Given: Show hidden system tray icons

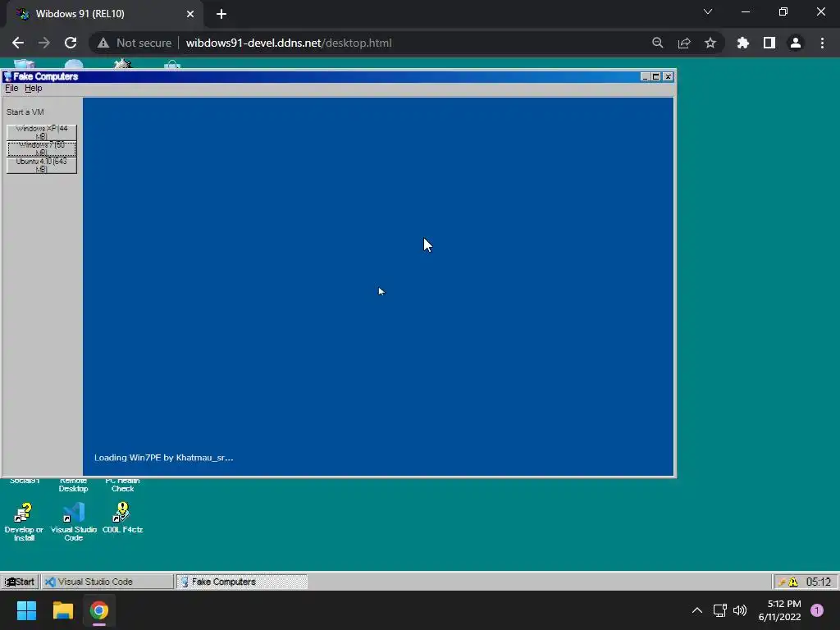Looking at the screenshot, I should (697, 610).
